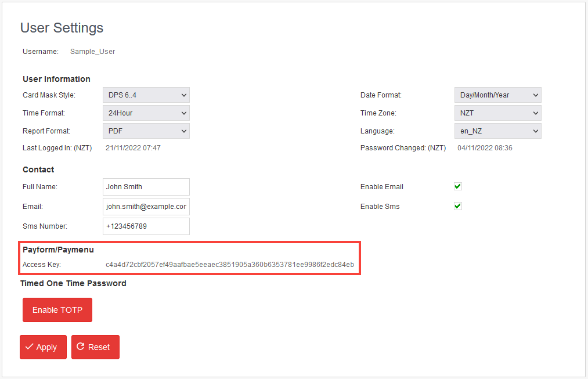Open the Date Format dropdown
This screenshot has width=588, height=379.
click(497, 95)
